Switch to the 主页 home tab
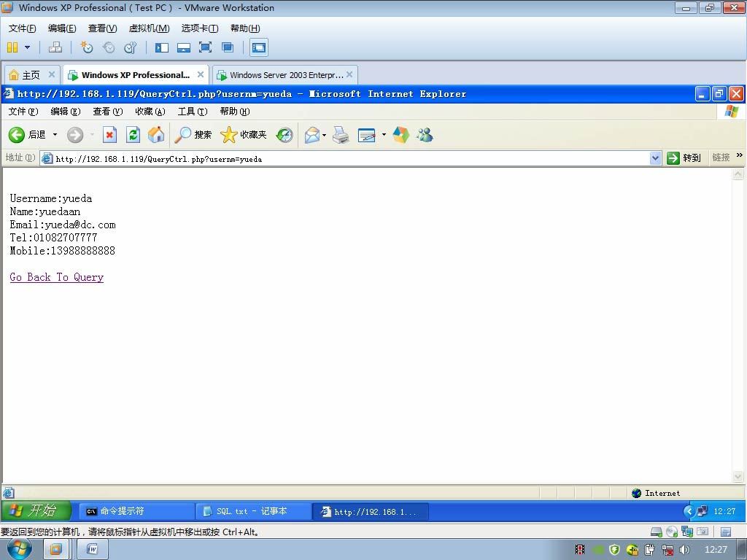This screenshot has height=560, width=747. pyautogui.click(x=31, y=75)
